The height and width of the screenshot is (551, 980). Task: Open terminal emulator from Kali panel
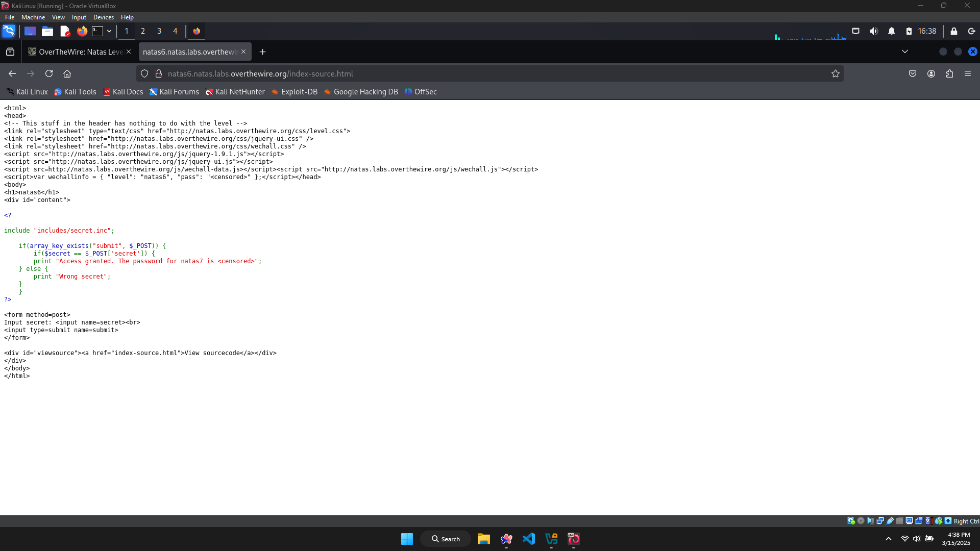[x=97, y=31]
